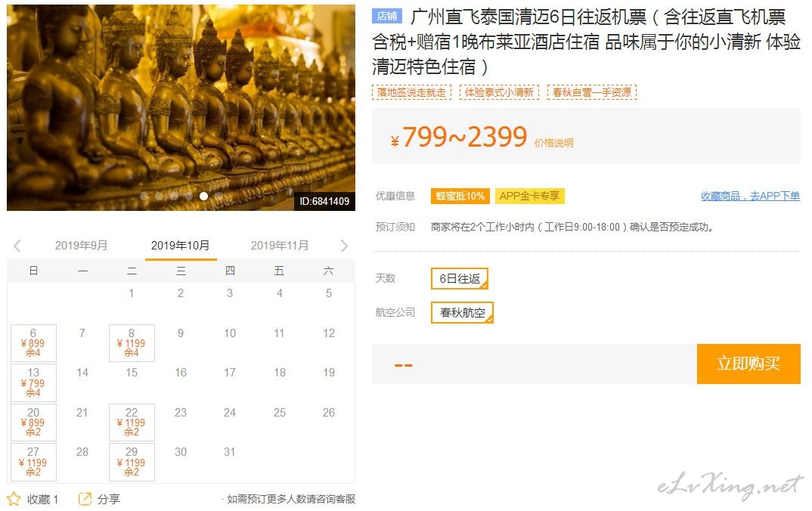Image resolution: width=812 pixels, height=511 pixels.
Task: Select October 27 priced ¥1199
Action: click(x=33, y=462)
